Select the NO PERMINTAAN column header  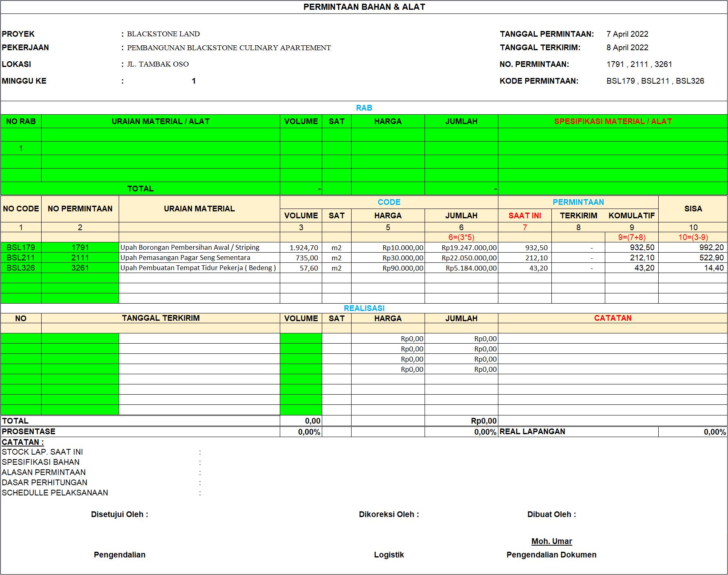80,209
